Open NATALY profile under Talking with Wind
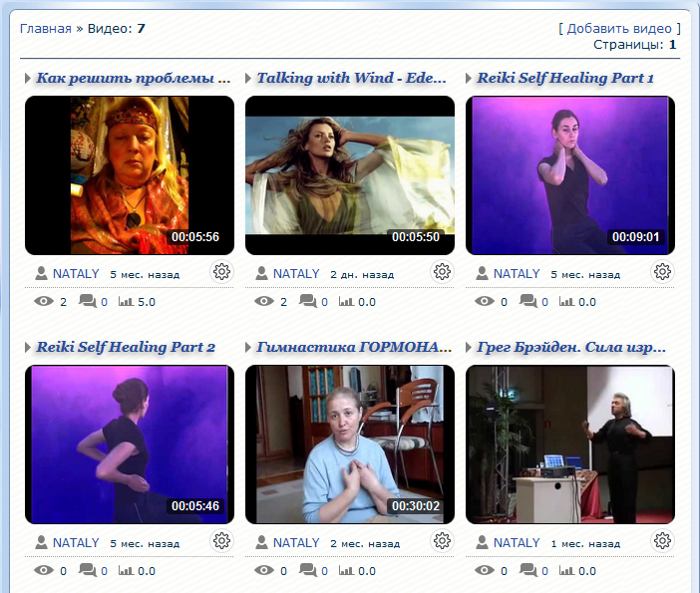Image resolution: width=700 pixels, height=593 pixels. pos(296,273)
